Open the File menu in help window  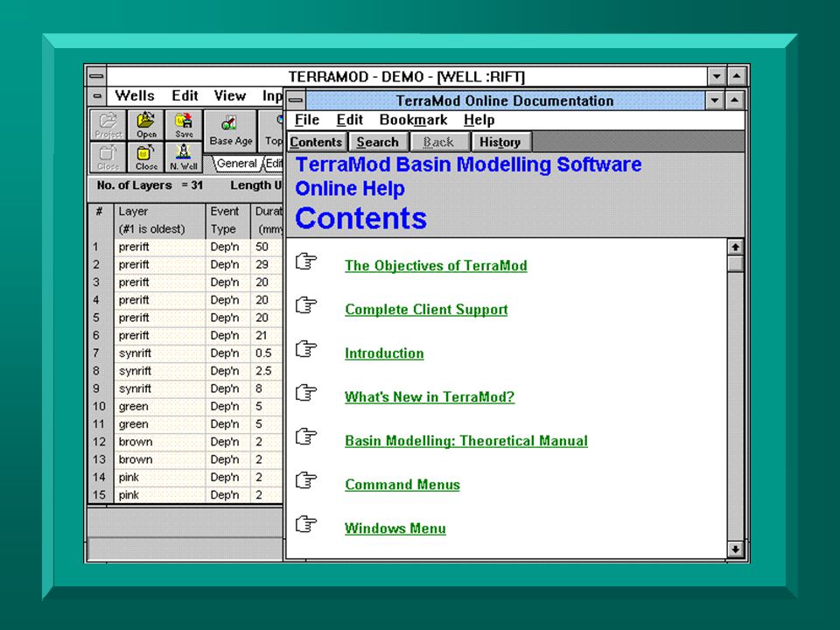307,120
